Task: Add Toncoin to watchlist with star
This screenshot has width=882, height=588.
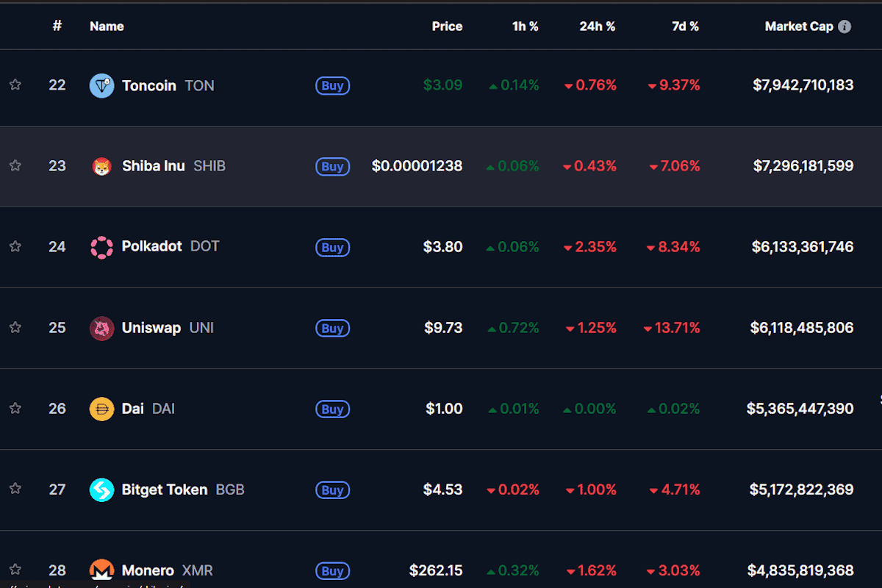Action: coord(15,85)
